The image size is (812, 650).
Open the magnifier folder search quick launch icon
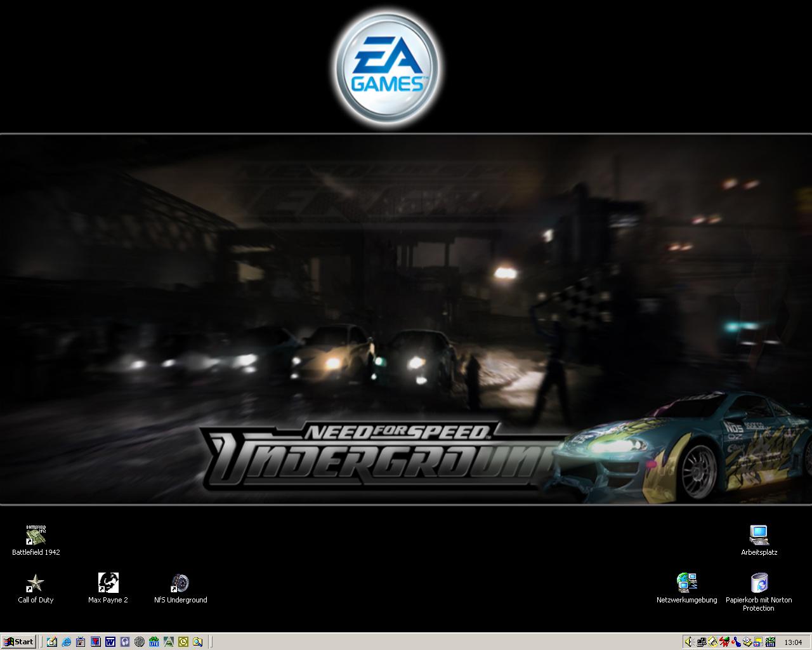[198, 642]
